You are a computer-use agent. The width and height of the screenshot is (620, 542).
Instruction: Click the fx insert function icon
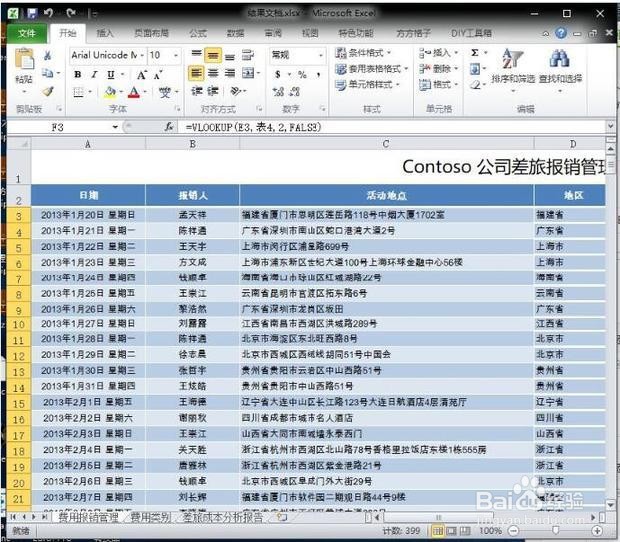[x=169, y=127]
